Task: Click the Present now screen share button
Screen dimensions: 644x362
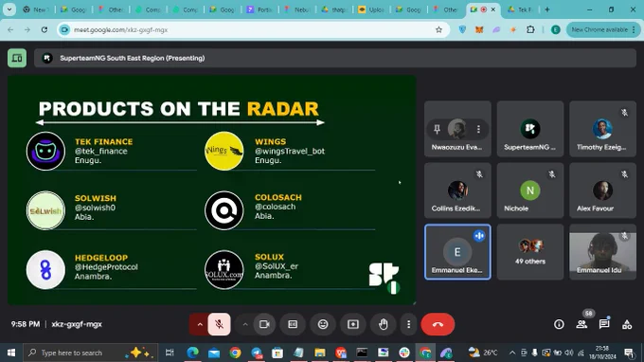Action: 353,324
